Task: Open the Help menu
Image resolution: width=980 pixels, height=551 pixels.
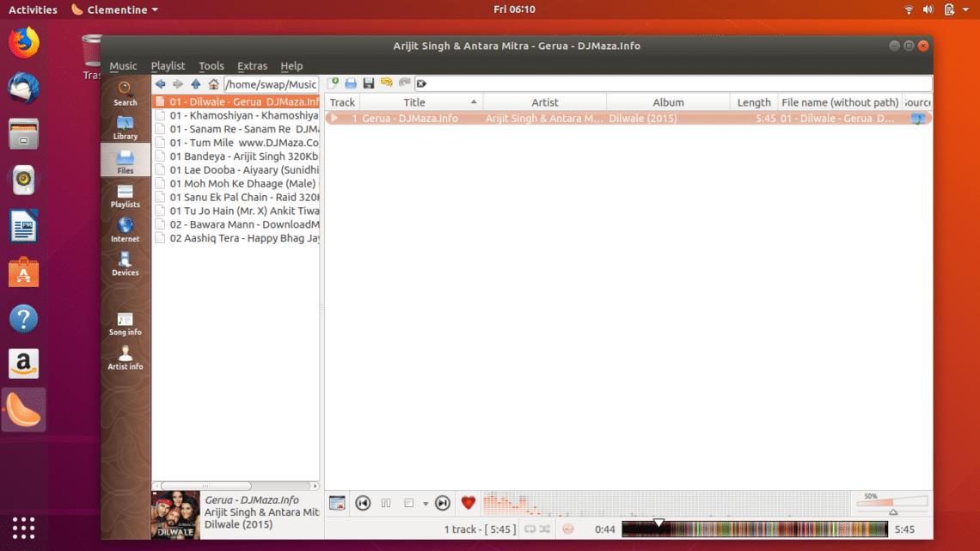Action: (291, 65)
